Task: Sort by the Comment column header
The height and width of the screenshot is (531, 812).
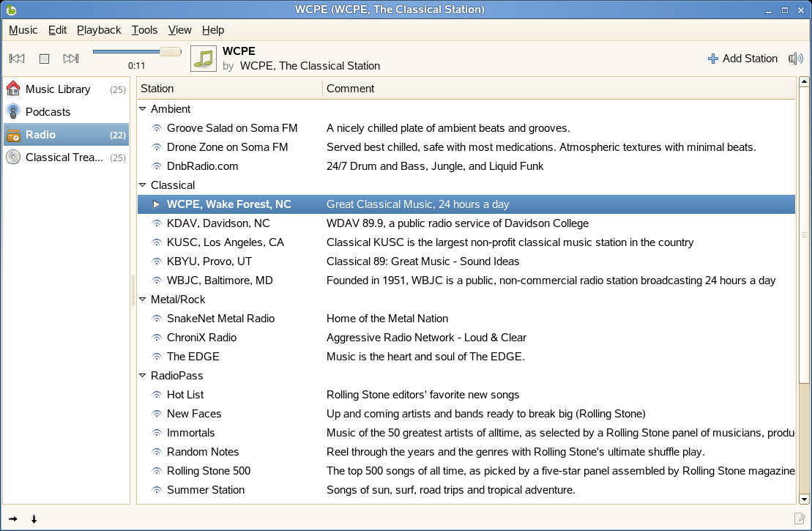Action: [559, 89]
